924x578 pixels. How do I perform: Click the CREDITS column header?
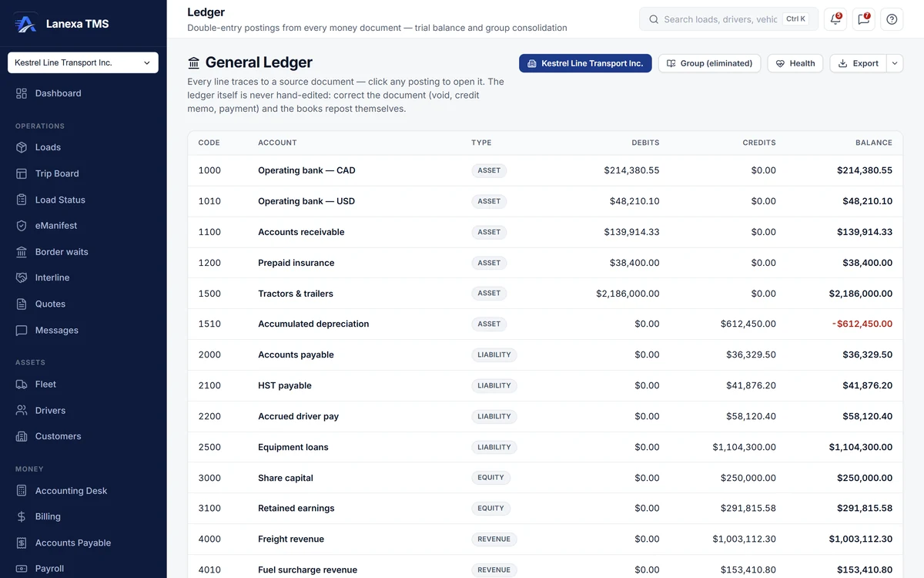(759, 143)
